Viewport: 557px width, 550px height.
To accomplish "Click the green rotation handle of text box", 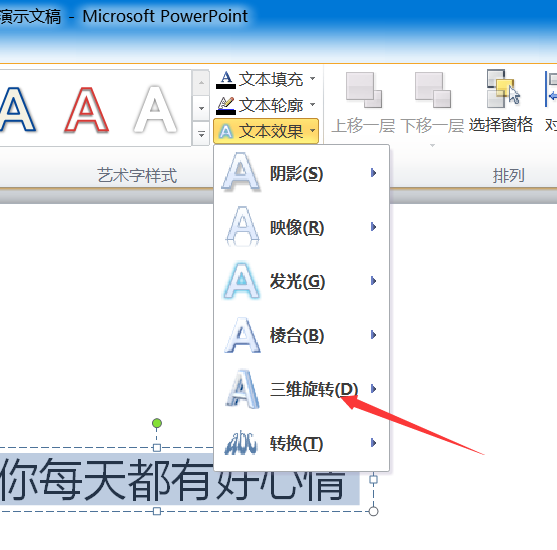I will tap(157, 423).
